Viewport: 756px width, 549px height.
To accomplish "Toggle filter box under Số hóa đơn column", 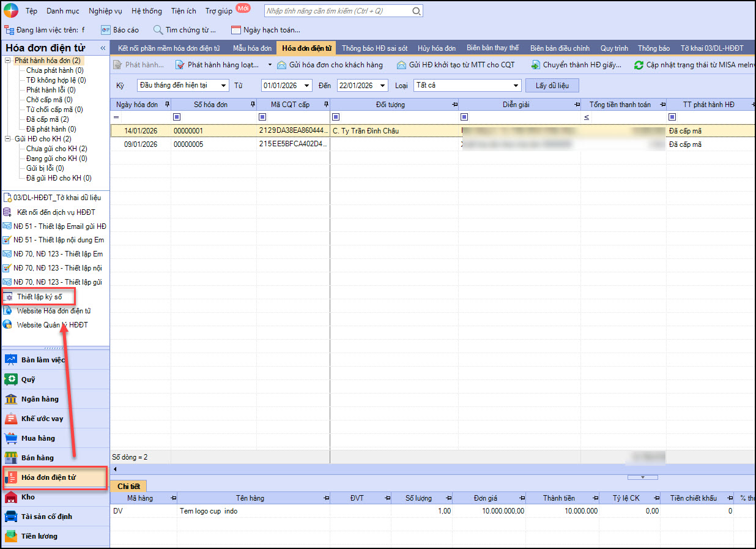I will tap(177, 117).
